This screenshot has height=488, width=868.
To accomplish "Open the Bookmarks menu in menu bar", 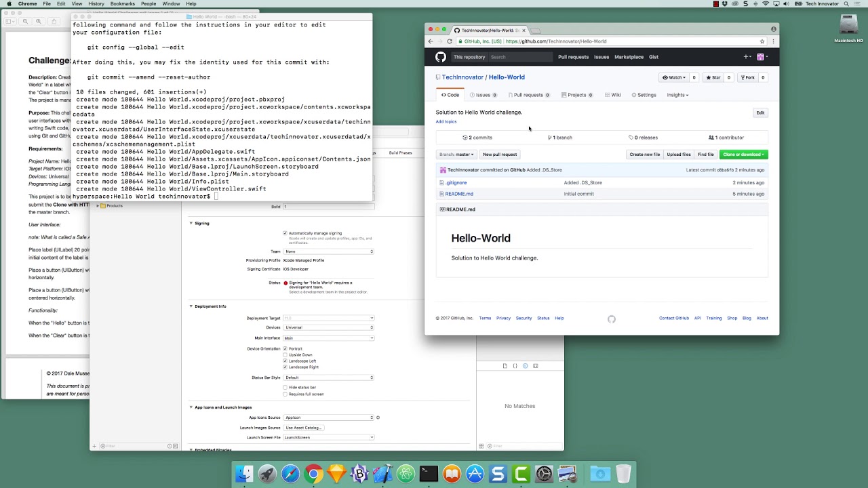I will (122, 3).
